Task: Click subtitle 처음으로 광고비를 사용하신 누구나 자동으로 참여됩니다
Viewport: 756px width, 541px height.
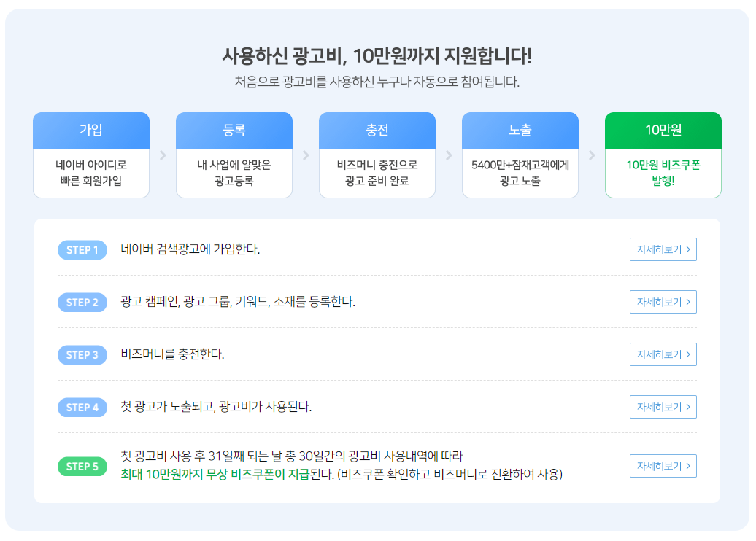Action: (377, 82)
